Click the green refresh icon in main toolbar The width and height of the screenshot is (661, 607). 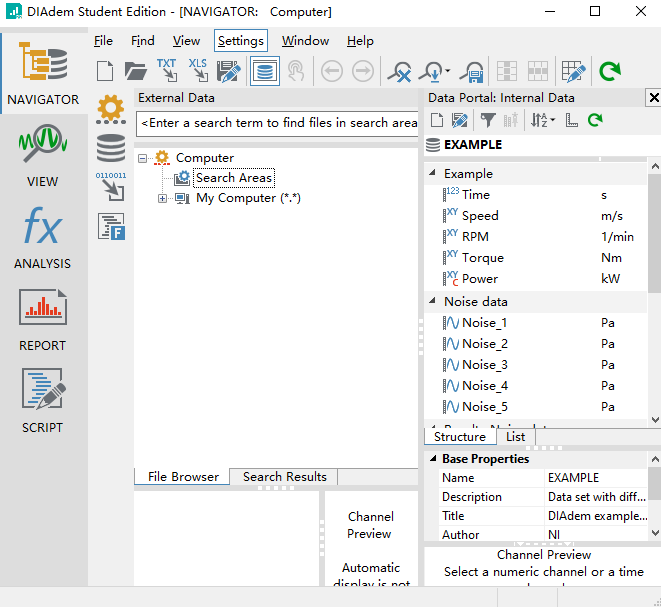click(609, 71)
